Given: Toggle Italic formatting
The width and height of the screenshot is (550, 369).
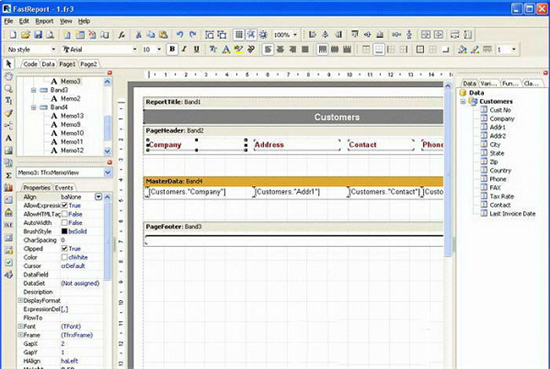Looking at the screenshot, I should point(184,49).
